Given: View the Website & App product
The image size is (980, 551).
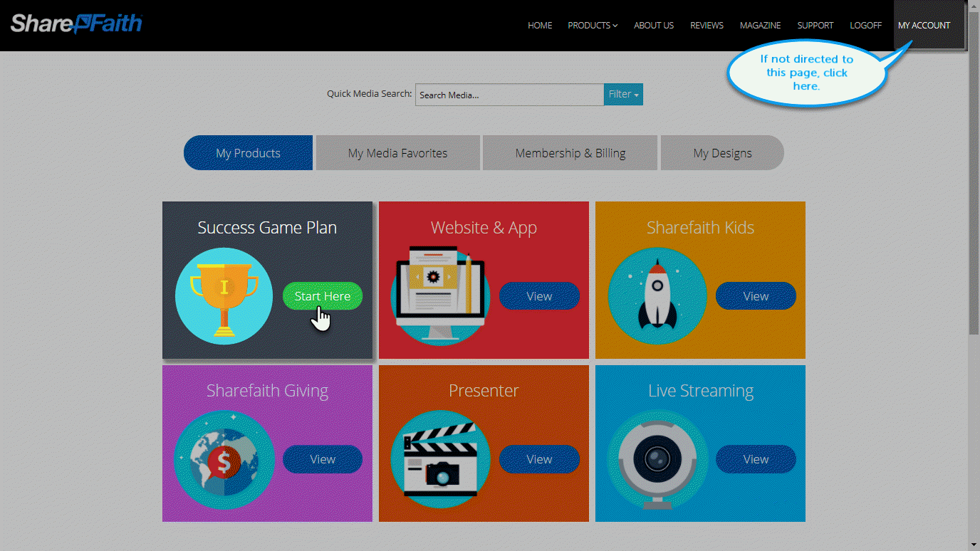Looking at the screenshot, I should 539,296.
